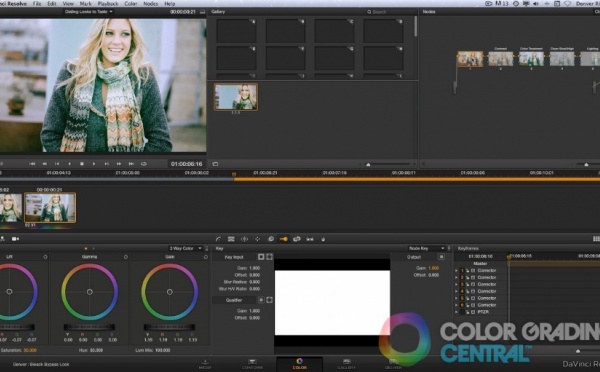The height and width of the screenshot is (372, 600).
Task: Jump to first frame of timeline
Action: tap(32, 164)
